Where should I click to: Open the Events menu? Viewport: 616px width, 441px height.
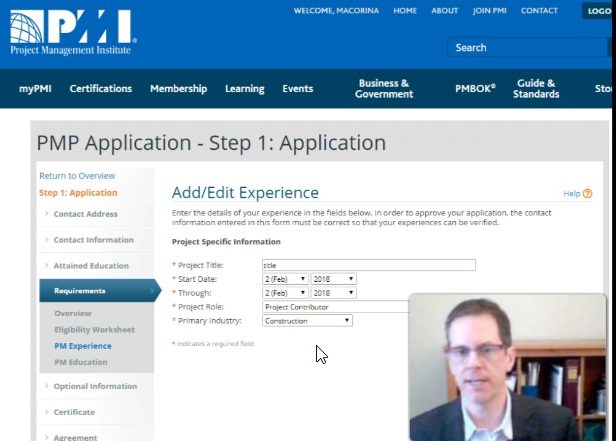tap(297, 89)
